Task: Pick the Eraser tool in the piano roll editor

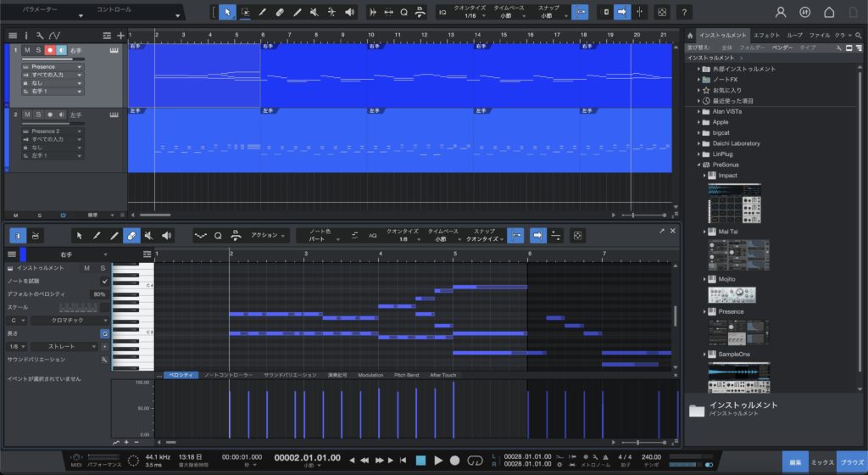Action: click(131, 235)
